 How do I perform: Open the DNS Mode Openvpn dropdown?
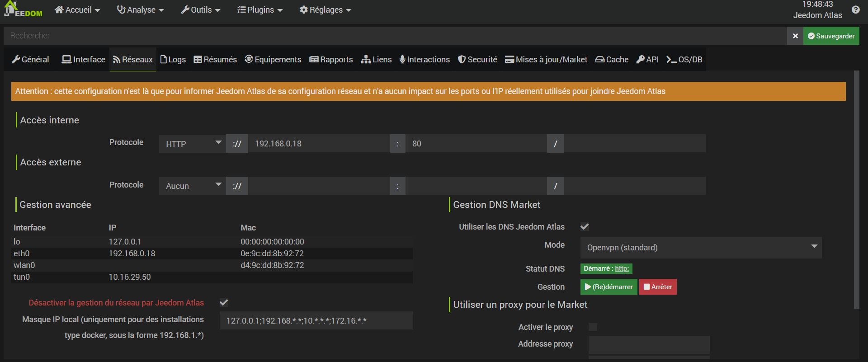[701, 248]
